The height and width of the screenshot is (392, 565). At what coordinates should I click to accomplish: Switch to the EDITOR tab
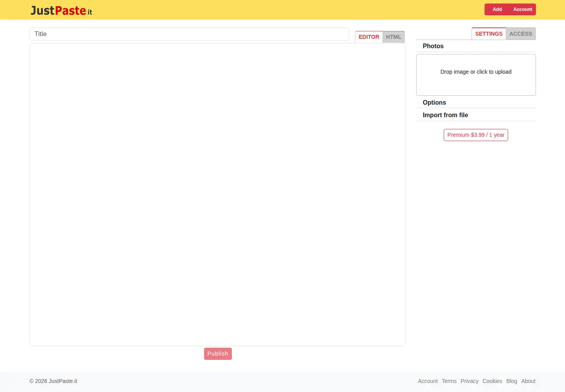[x=369, y=37]
